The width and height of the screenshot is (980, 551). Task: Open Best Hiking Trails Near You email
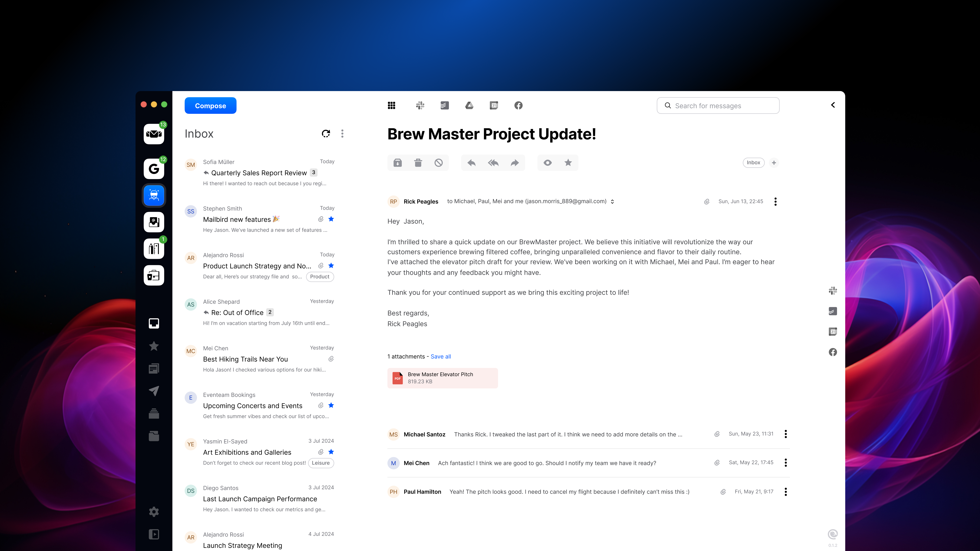click(x=259, y=359)
